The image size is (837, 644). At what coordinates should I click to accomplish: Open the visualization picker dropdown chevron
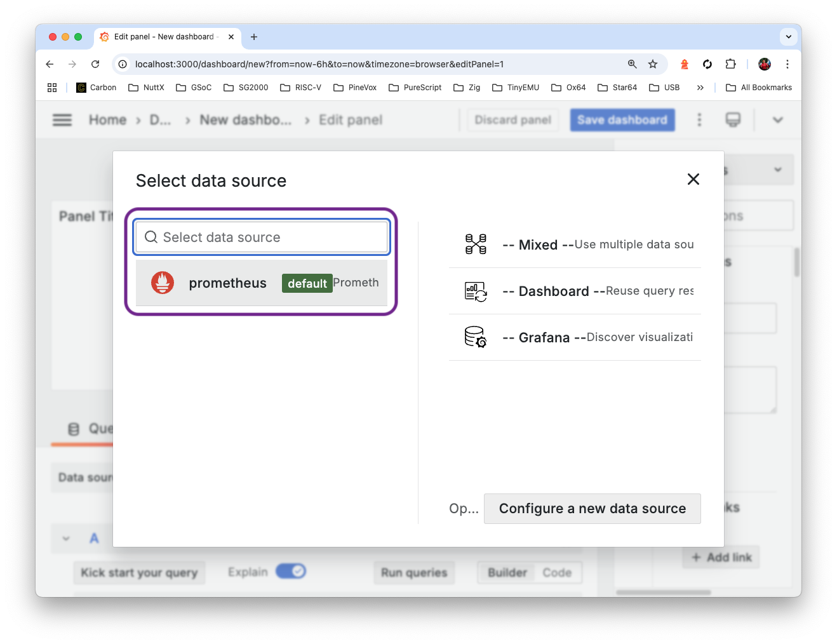point(778,170)
